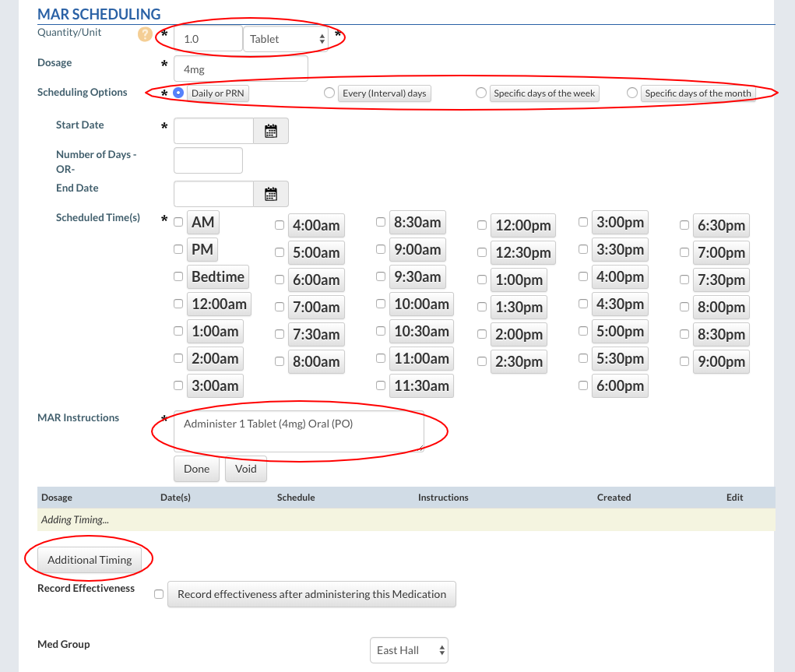Screen dimensions: 795x672
Task: Focus the Number of Days input field
Action: [x=208, y=161]
